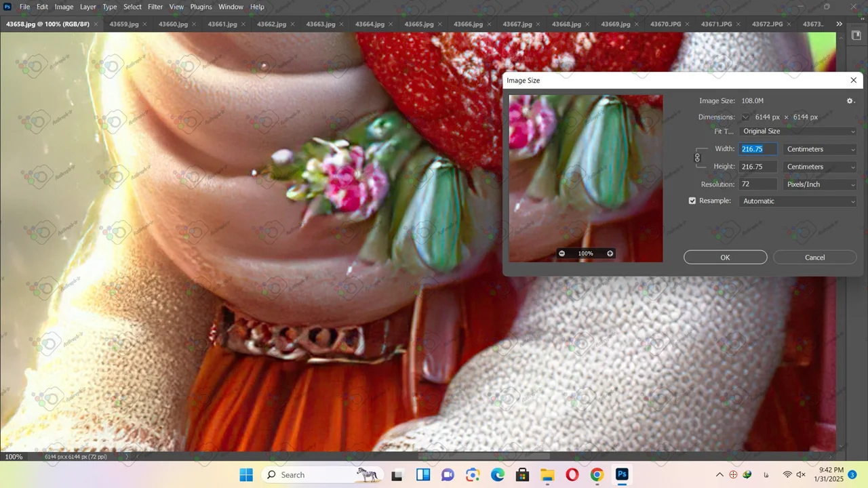Click the Height value field

pos(757,167)
